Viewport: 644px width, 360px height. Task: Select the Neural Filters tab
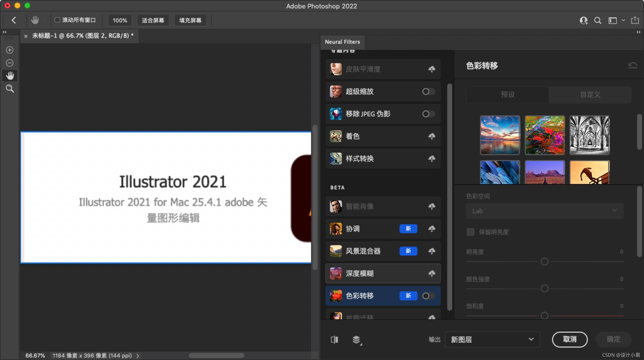pos(342,42)
